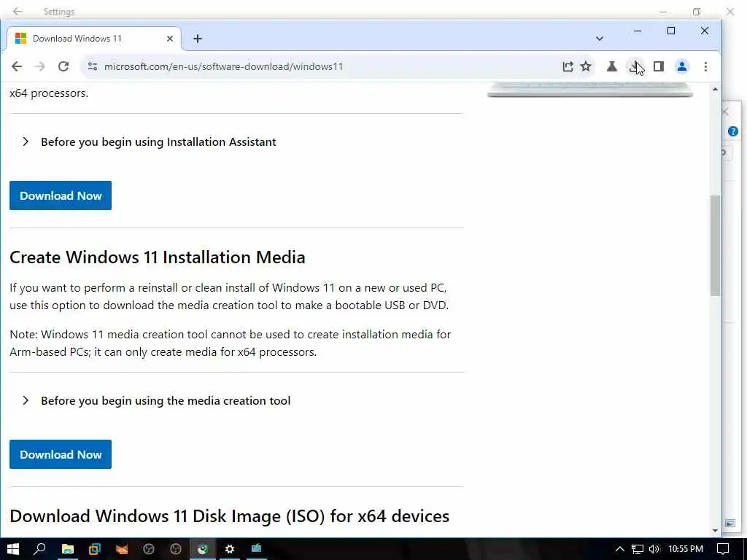Click scrollbar up arrow on page

(715, 90)
